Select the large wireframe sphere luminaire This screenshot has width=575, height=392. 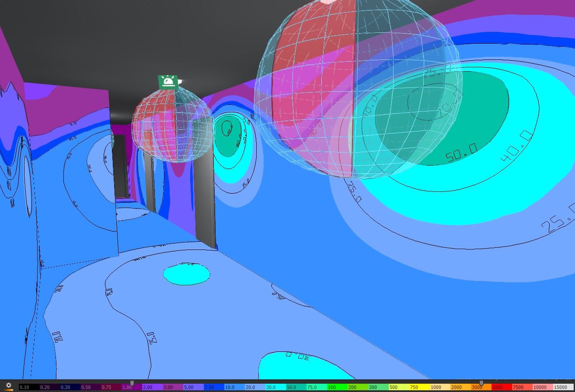tap(358, 87)
